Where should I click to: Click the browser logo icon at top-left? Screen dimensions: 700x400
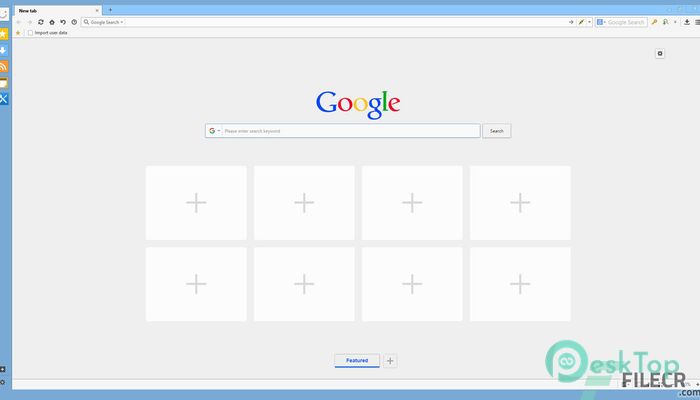pos(4,14)
